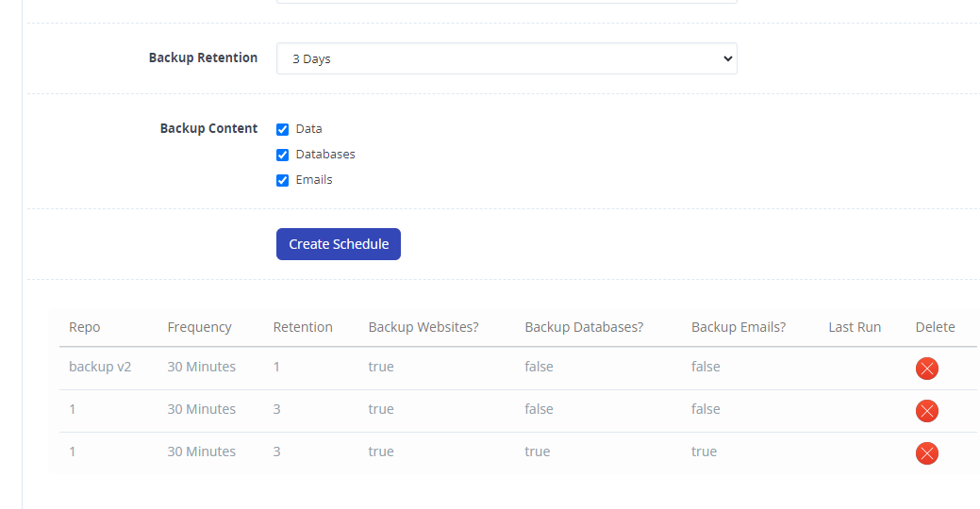The width and height of the screenshot is (980, 509).
Task: Open the Backup Retention dropdown
Action: (x=507, y=58)
